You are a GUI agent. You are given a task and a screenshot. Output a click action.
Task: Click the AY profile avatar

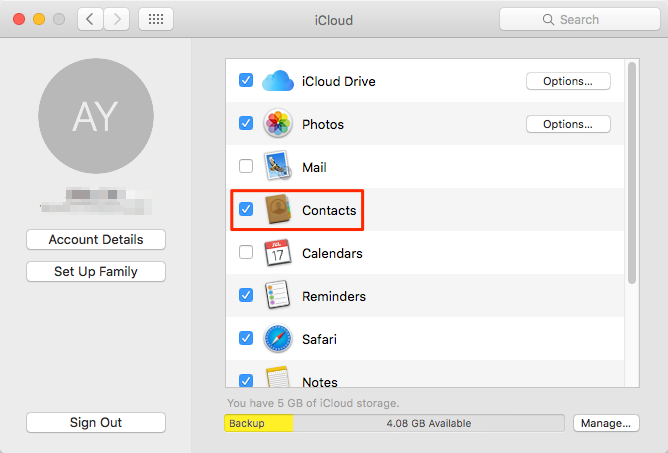tap(96, 116)
